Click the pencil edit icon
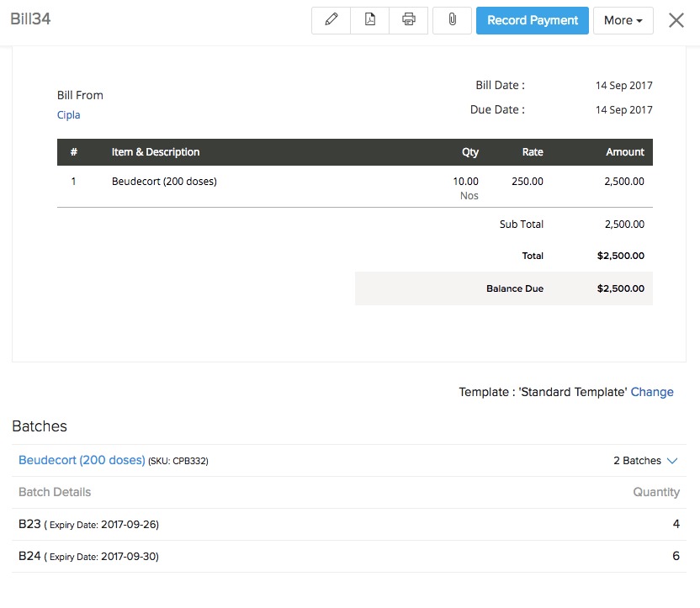Screen dimensions: 700x608 331,20
